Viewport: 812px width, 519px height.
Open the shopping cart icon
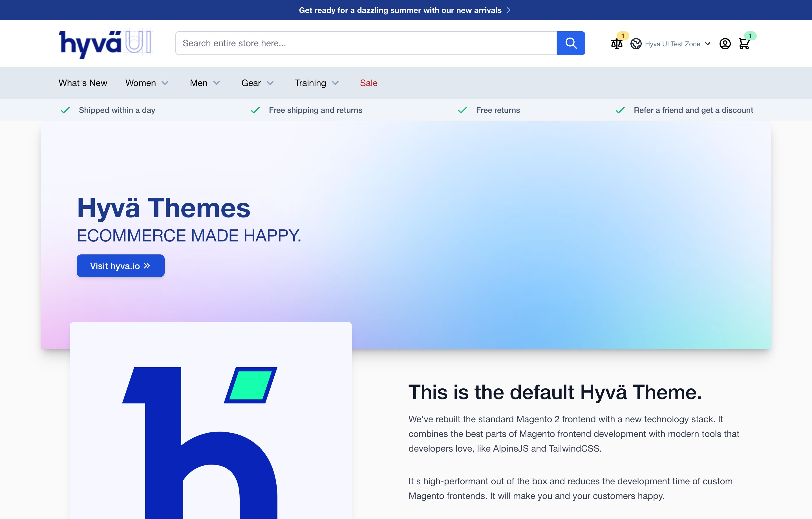(744, 44)
